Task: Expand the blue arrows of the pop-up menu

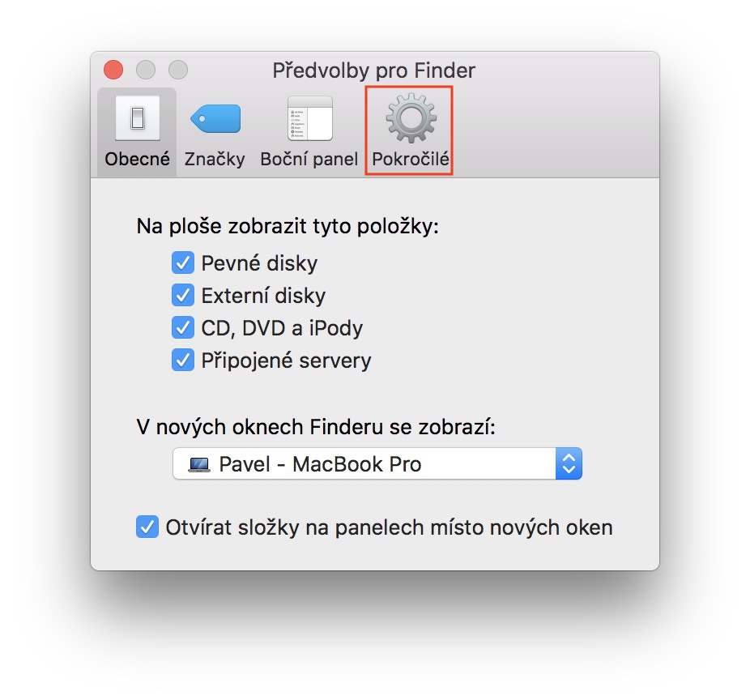Action: (569, 464)
